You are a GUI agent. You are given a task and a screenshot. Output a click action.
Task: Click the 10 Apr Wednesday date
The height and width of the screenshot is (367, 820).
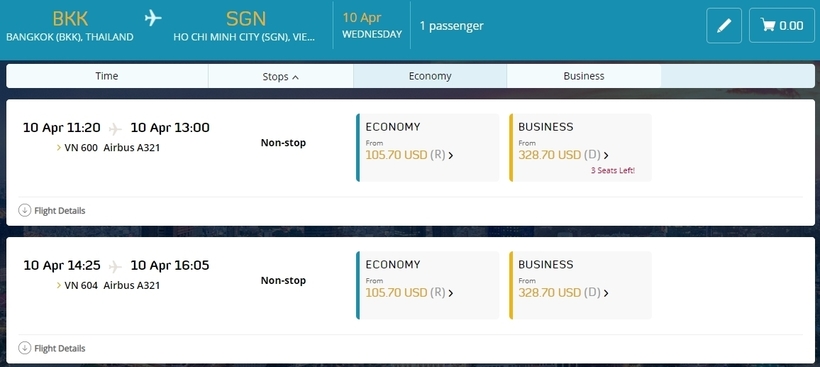[372, 26]
